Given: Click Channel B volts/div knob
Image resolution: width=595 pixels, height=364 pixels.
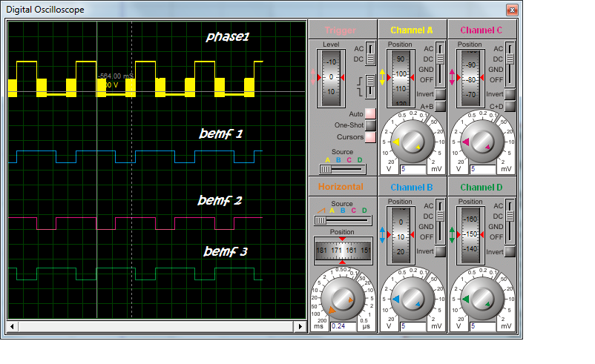Looking at the screenshot, I should [x=412, y=299].
